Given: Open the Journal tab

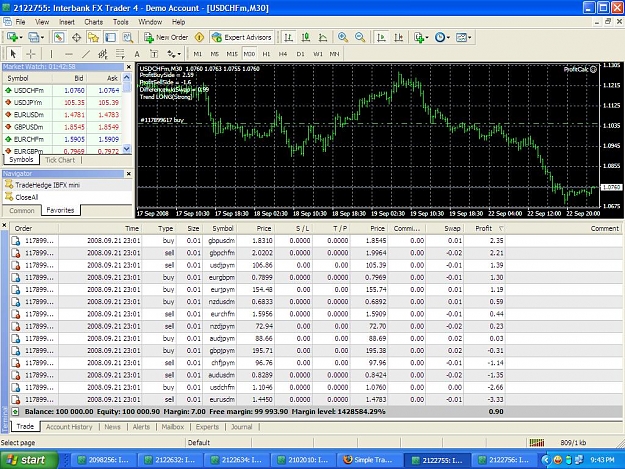Looking at the screenshot, I should [242, 427].
